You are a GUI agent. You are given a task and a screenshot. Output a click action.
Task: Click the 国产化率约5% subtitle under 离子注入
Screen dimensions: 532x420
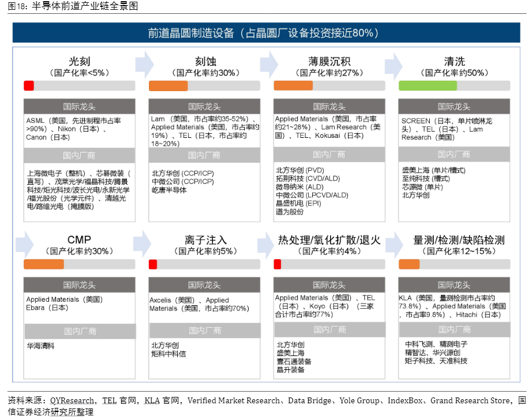pyautogui.click(x=205, y=251)
